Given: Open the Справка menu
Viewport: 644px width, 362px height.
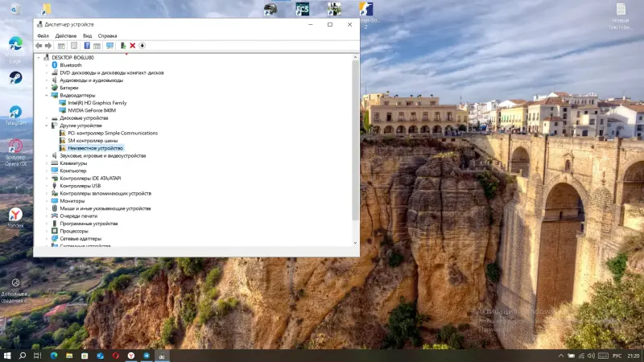Looking at the screenshot, I should [x=107, y=35].
